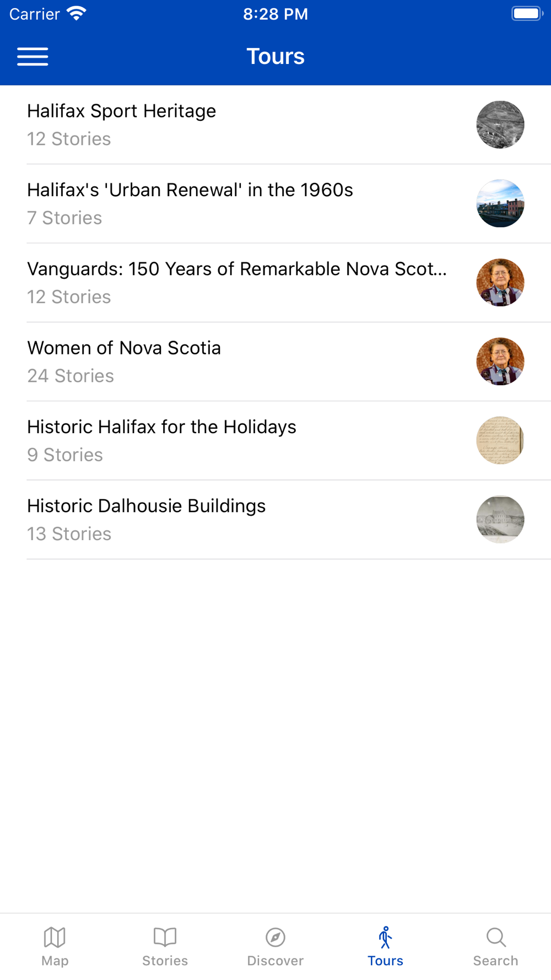This screenshot has height=980, width=551.
Task: Tap the Tours header title
Action: point(275,56)
